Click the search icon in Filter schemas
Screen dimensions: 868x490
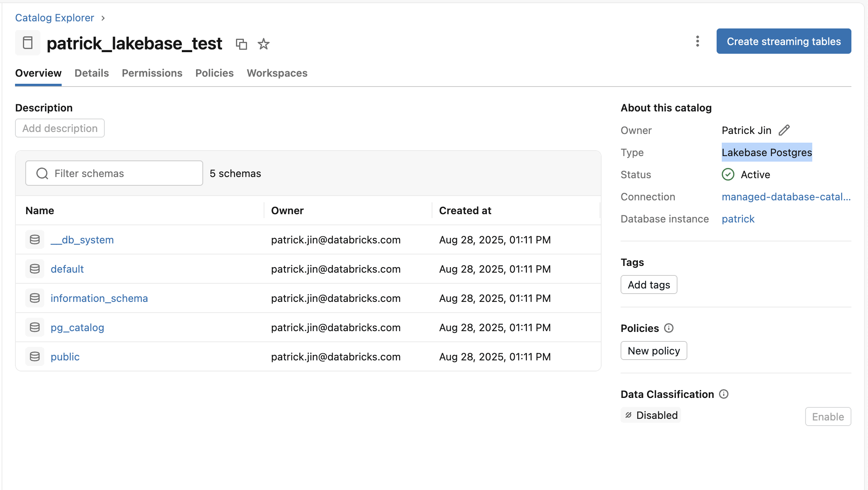pos(42,173)
